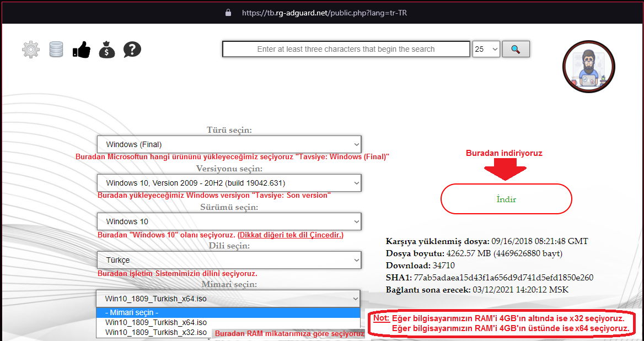Image resolution: width=644 pixels, height=341 pixels.
Task: Click the 'Türü seçin:' label
Action: pyautogui.click(x=229, y=130)
